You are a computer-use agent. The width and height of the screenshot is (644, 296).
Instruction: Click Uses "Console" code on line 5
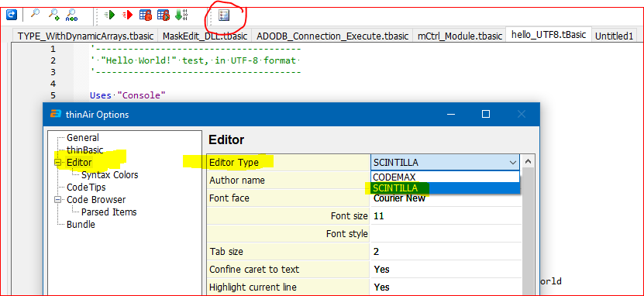(x=128, y=95)
